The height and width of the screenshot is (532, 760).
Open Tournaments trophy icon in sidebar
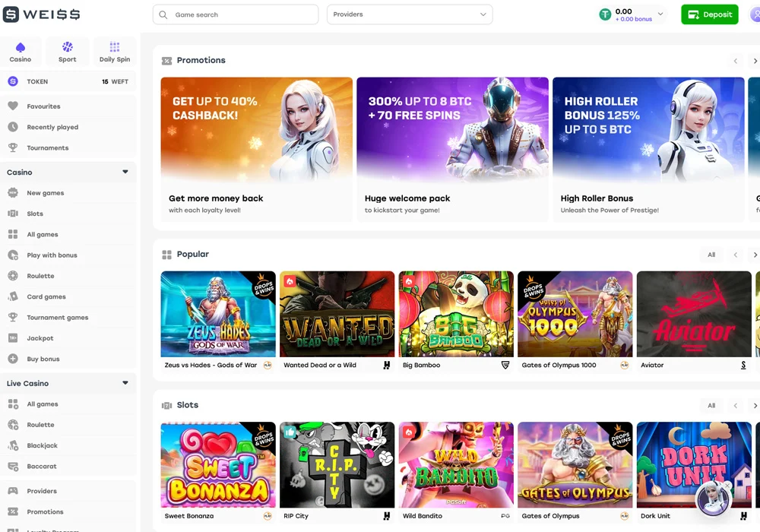point(13,148)
